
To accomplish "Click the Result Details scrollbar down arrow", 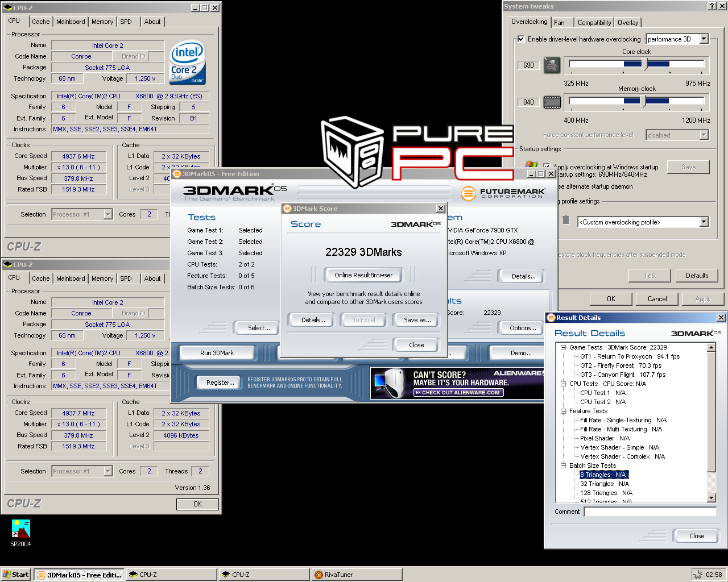I will click(711, 498).
